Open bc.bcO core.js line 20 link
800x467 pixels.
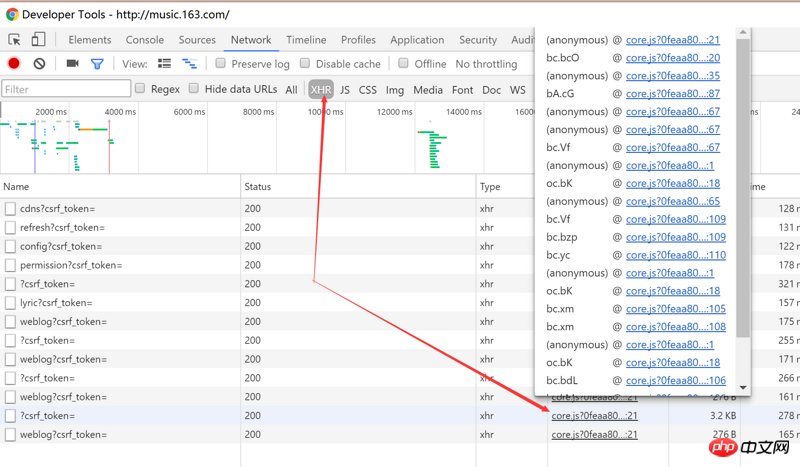pos(672,58)
